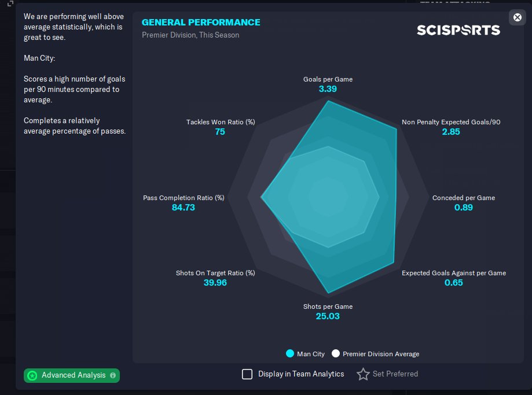
Task: Click the Premier Division Average legend text
Action: click(381, 354)
